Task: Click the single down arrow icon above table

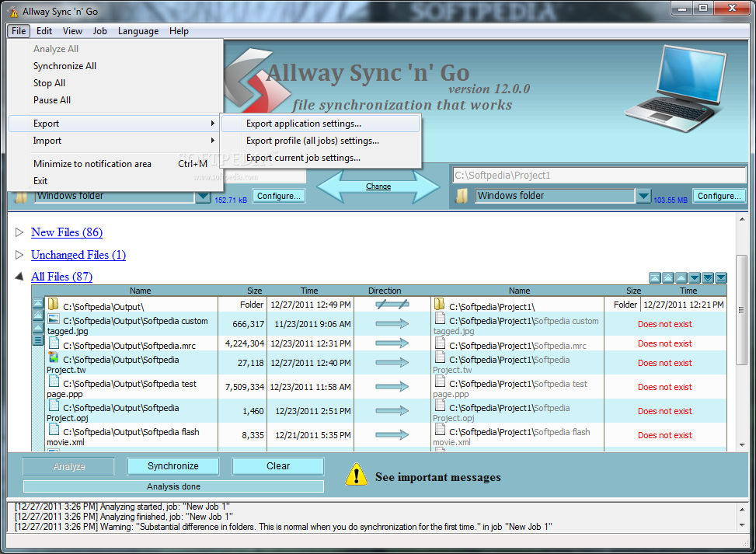Action: pyautogui.click(x=695, y=277)
